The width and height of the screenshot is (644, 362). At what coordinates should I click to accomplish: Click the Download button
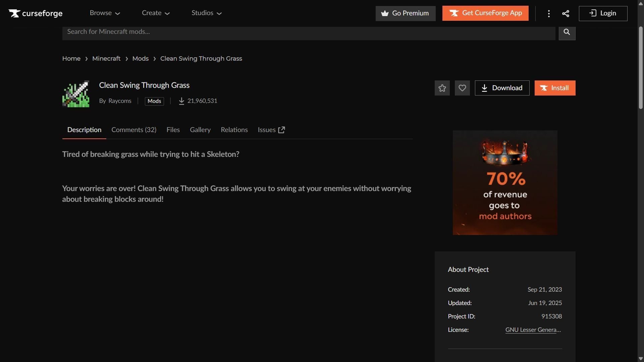[502, 88]
